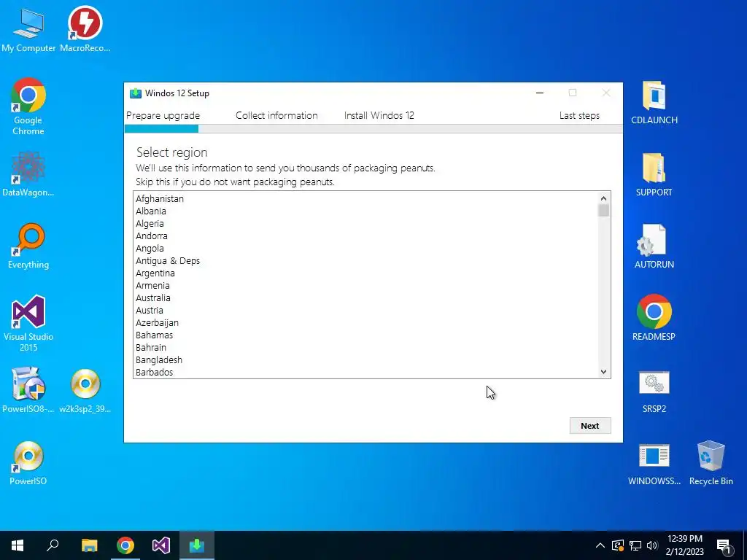Select Bahamas in region list

[x=366, y=335]
